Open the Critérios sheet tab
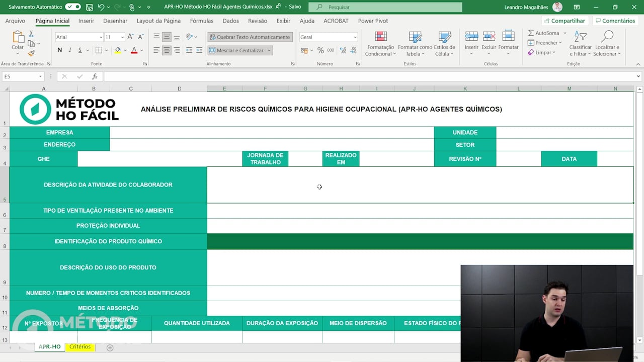The width and height of the screenshot is (644, 362). pyautogui.click(x=80, y=347)
